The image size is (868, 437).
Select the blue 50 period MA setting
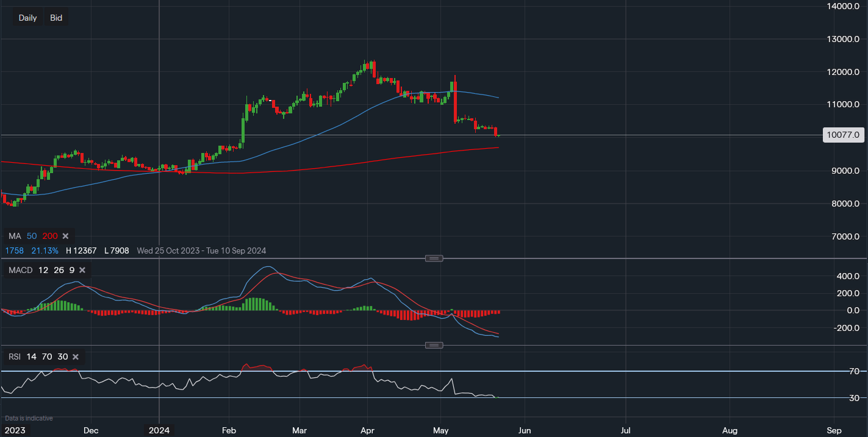click(x=32, y=236)
